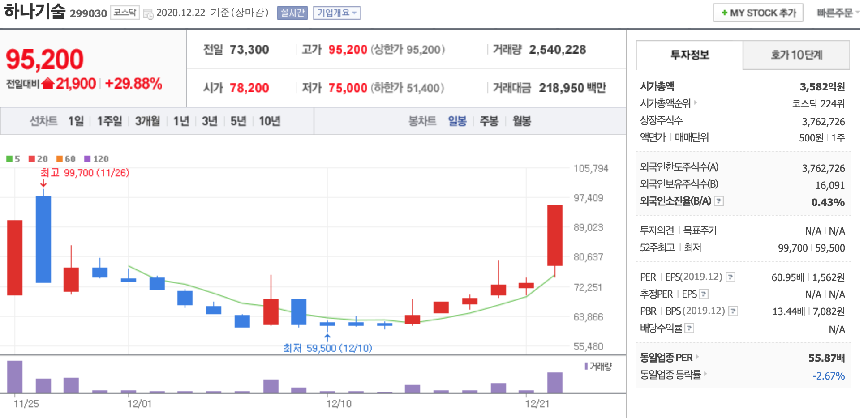This screenshot has height=418, width=868.
Task: Open help icon next to 배당수익률
Action: coord(690,328)
